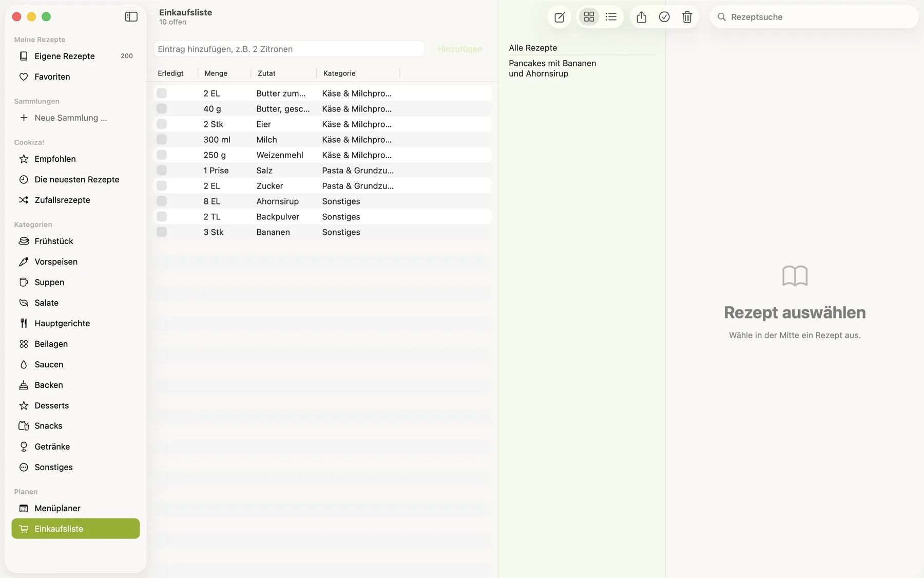The image size is (924, 578).
Task: Select Snacks category
Action: (75, 426)
